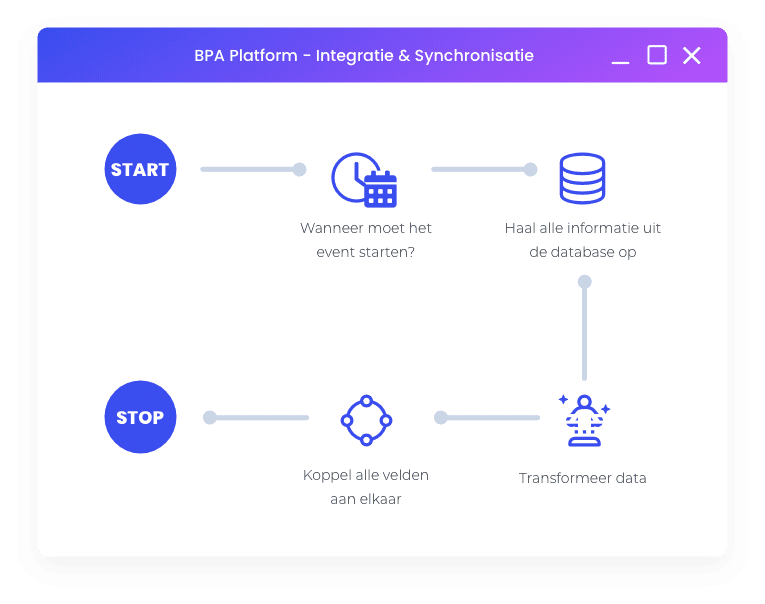Click the 'Transformeer data' label
Screen dimensions: 765x604
pos(583,478)
